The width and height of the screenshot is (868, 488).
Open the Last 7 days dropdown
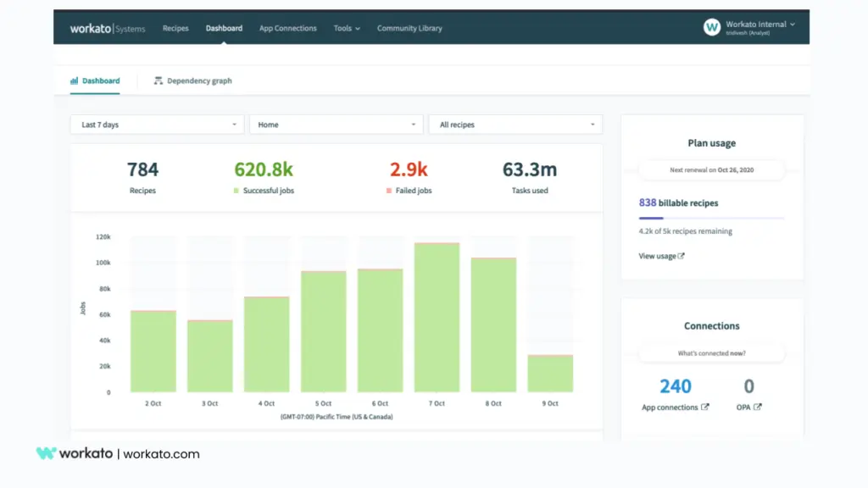point(157,125)
